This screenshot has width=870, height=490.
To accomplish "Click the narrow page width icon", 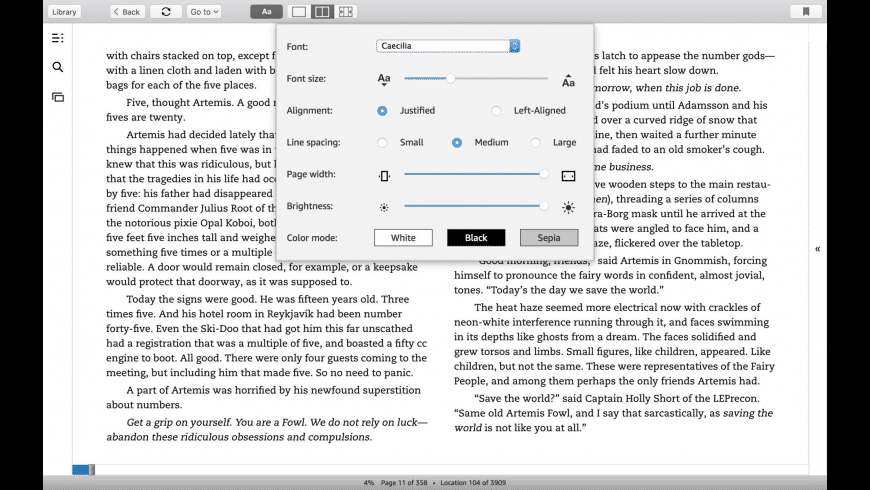I will 384,176.
